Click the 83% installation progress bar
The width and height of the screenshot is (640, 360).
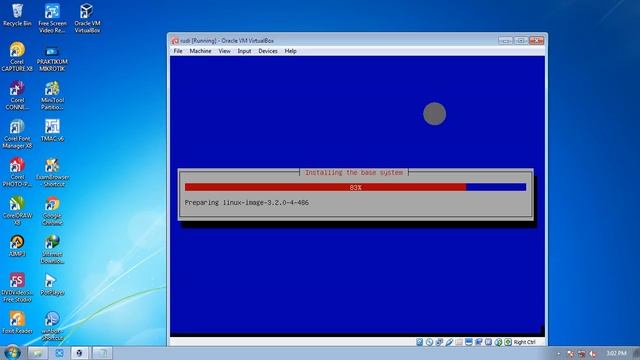tap(355, 187)
